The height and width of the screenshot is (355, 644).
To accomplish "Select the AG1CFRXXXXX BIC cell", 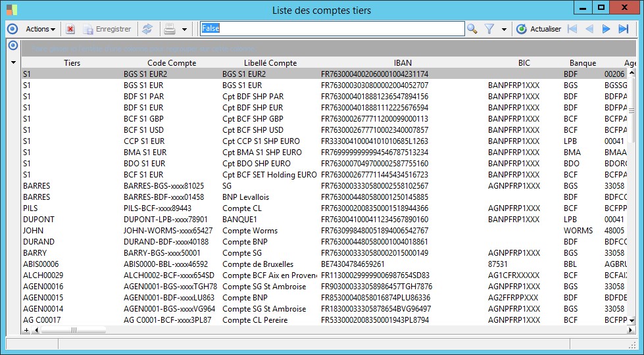I will (x=524, y=275).
